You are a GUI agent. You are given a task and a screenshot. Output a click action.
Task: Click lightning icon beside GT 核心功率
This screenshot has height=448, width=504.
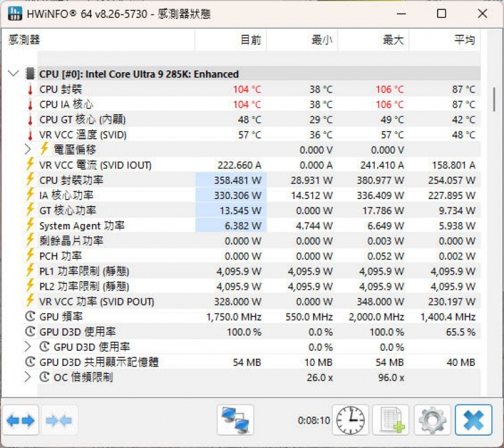click(30, 210)
